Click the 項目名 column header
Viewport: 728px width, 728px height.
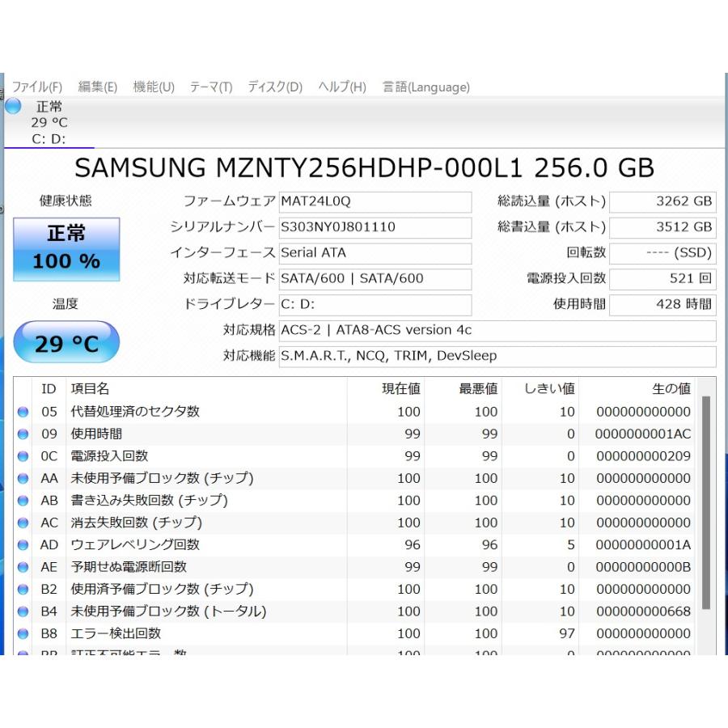[x=206, y=388]
